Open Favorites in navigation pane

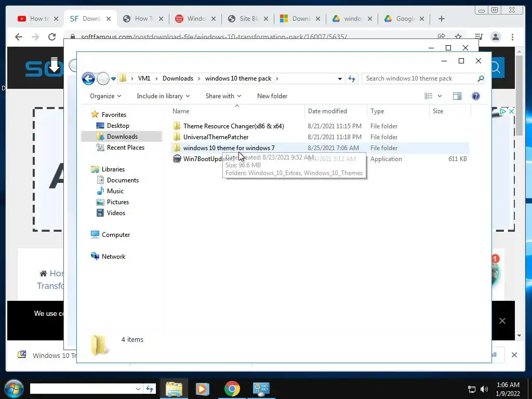coord(114,115)
